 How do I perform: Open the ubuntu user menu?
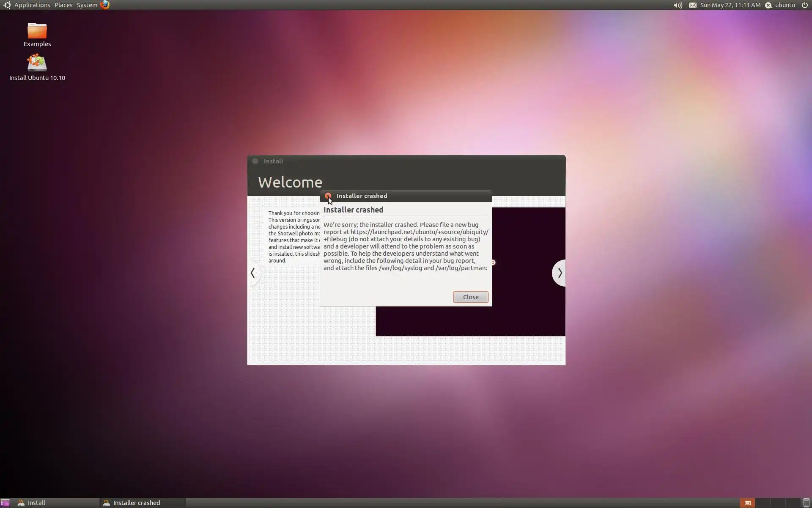click(x=785, y=5)
